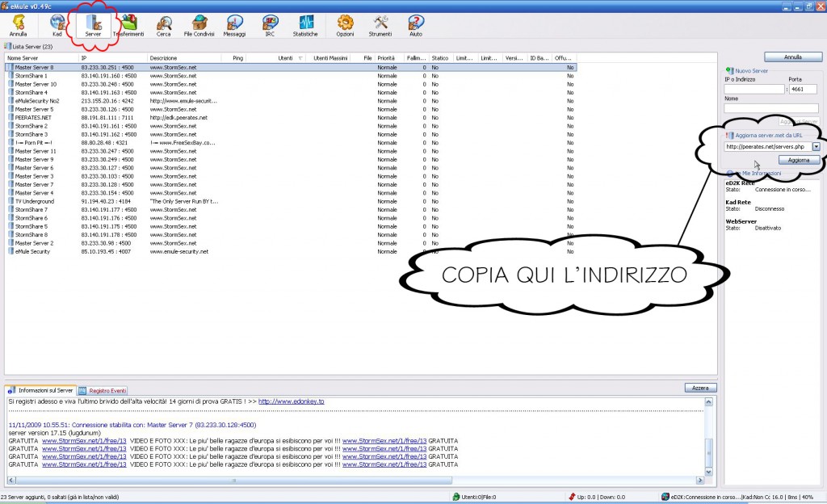
Task: Open the Kad network toolbar icon
Action: click(57, 25)
